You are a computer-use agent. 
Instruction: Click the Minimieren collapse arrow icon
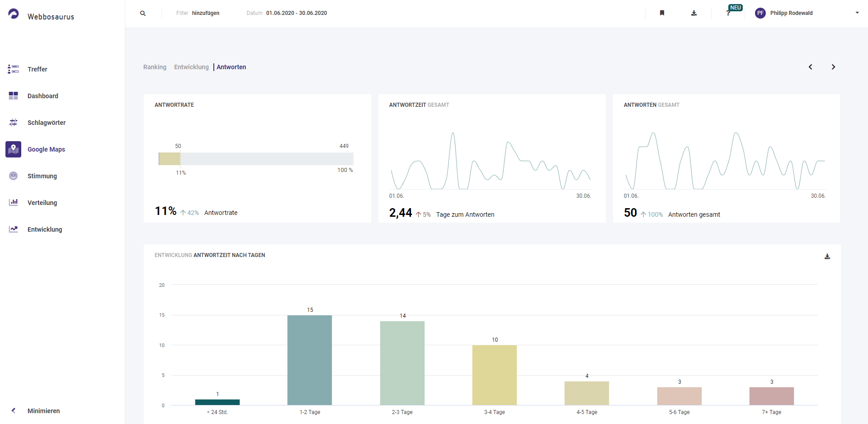[14, 411]
